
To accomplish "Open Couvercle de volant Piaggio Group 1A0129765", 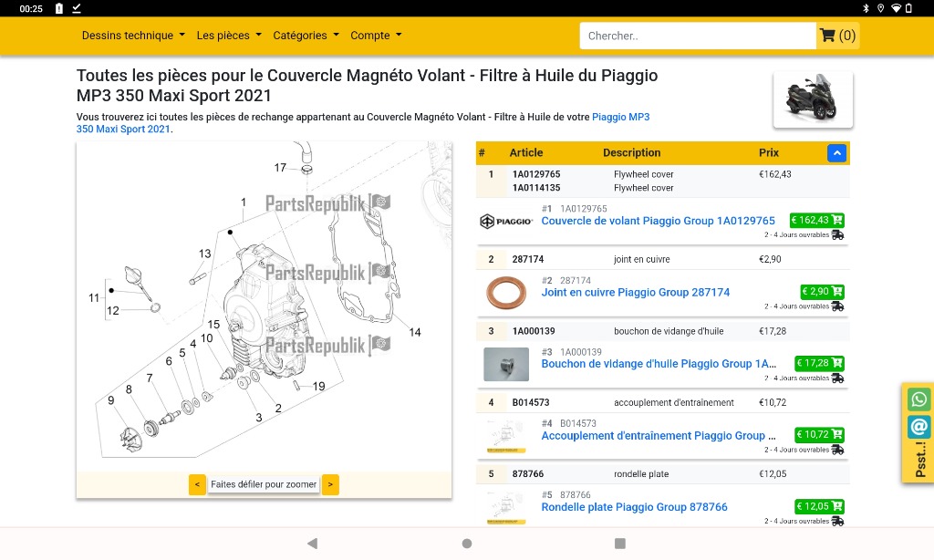I will pyautogui.click(x=658, y=221).
